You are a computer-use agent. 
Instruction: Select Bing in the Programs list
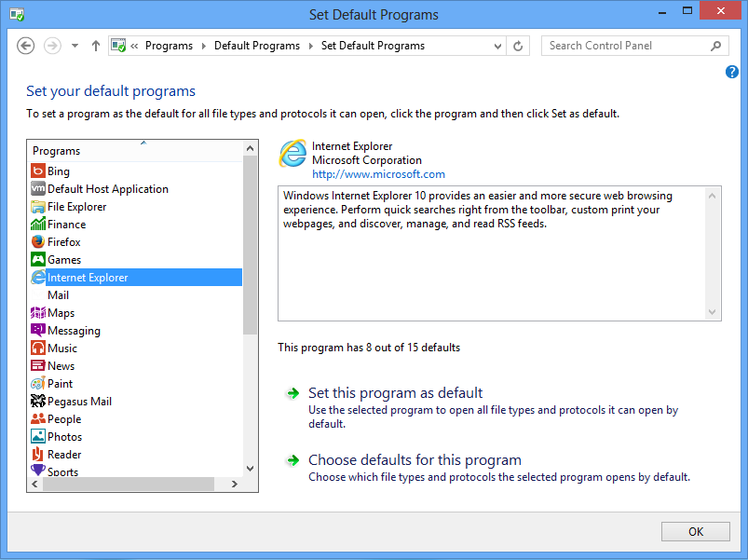point(58,171)
